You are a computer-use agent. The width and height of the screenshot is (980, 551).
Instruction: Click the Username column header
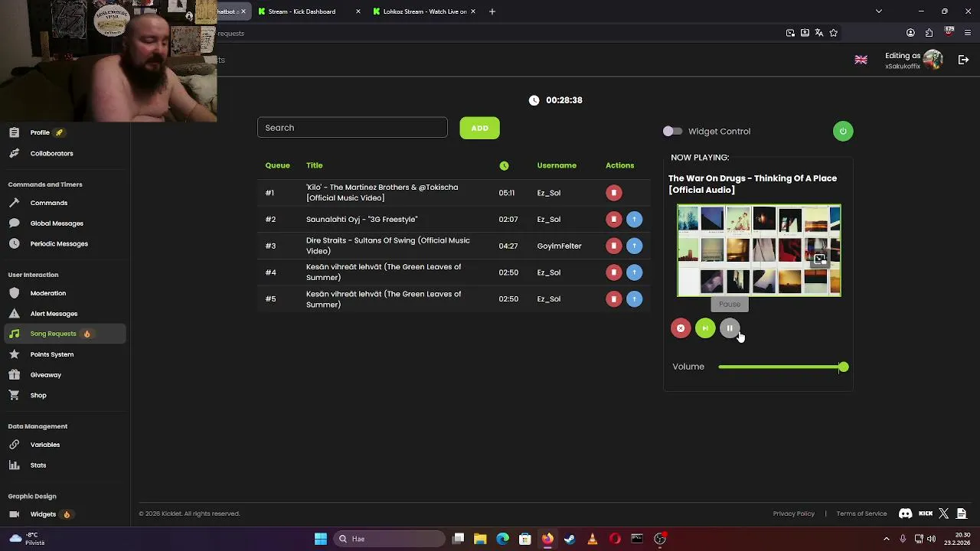[557, 165]
